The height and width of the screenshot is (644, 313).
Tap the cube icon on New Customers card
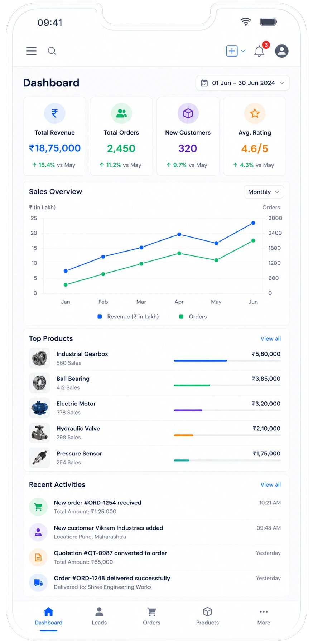188,113
